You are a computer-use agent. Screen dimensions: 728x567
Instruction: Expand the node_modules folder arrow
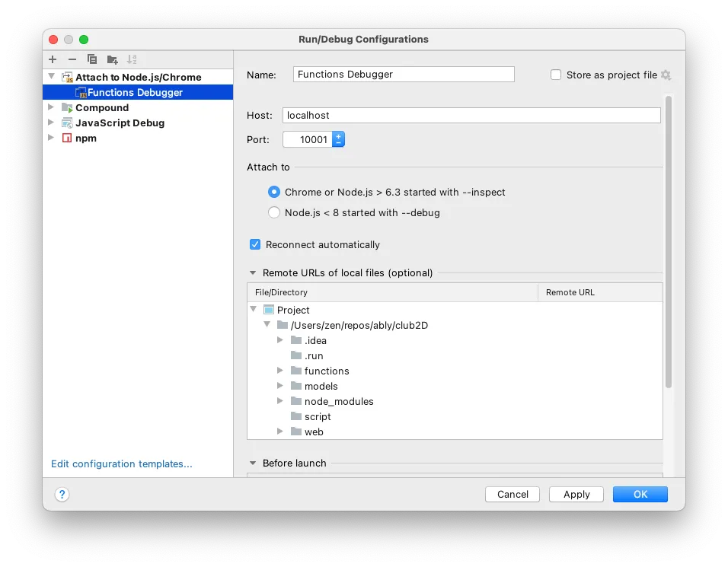(280, 401)
